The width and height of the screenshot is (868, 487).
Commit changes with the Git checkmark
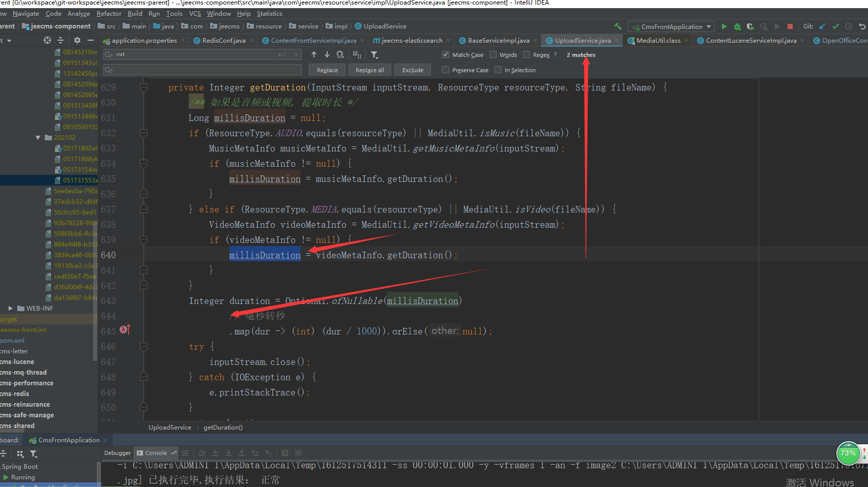(835, 26)
